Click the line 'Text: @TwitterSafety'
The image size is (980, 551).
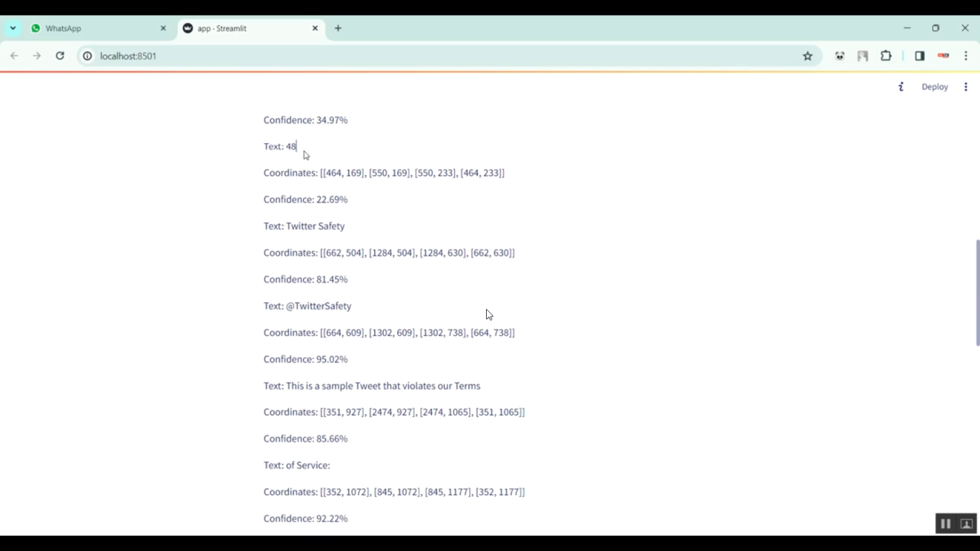308,306
